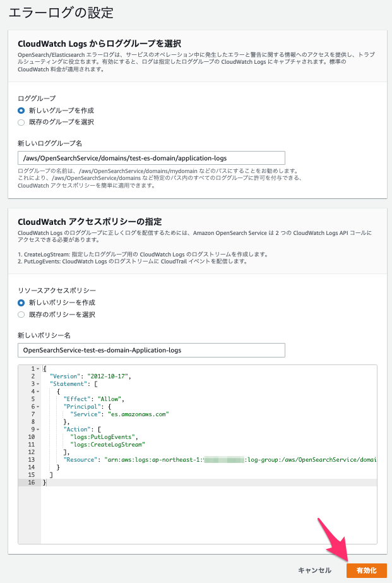
Task: Click the 有効化 button
Action: click(x=366, y=570)
